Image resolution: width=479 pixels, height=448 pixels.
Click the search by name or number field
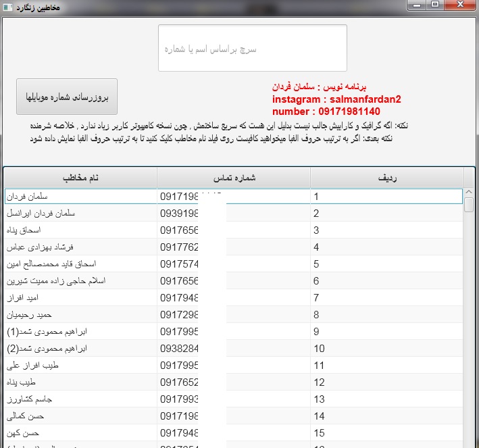click(252, 48)
